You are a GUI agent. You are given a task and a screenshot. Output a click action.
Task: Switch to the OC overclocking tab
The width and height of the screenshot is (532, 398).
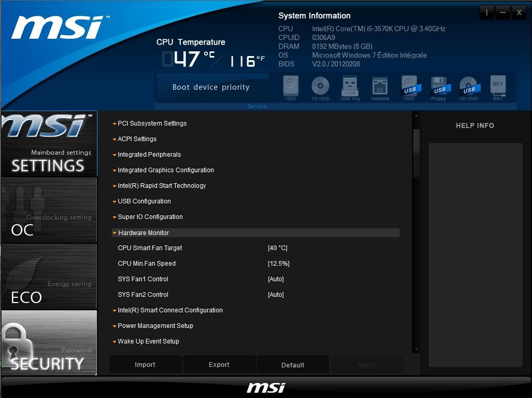point(49,210)
